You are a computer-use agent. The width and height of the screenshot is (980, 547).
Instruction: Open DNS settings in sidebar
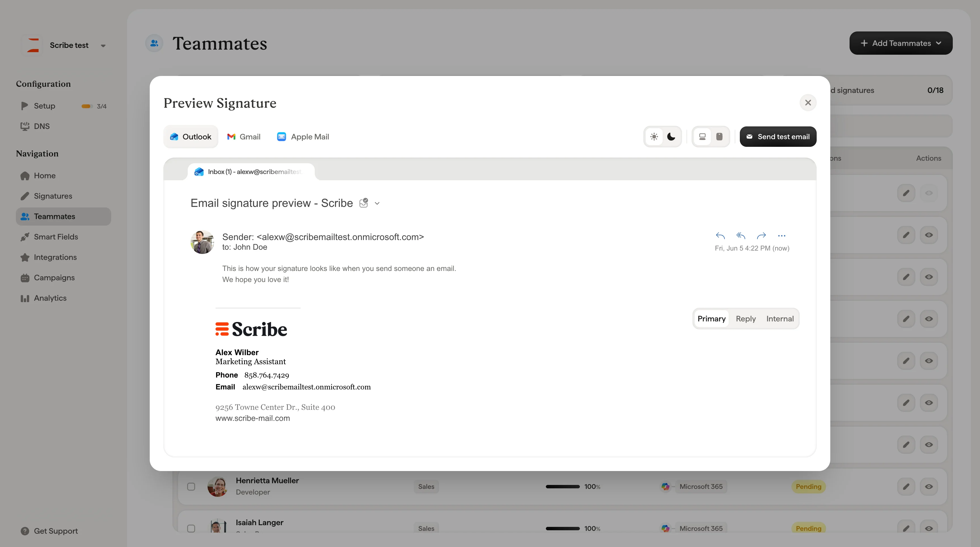64,126
